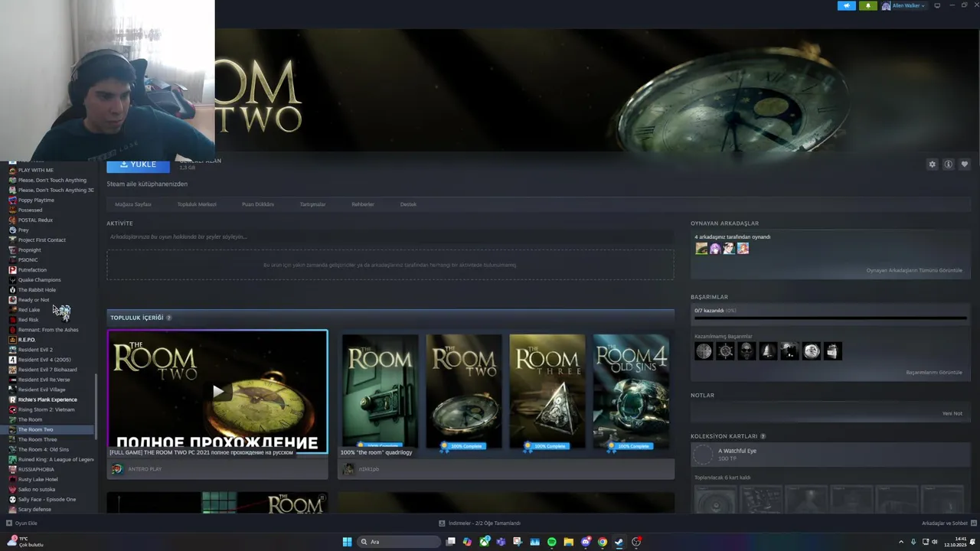
Task: Open author ANTERO PLAY profile
Action: click(x=145, y=469)
